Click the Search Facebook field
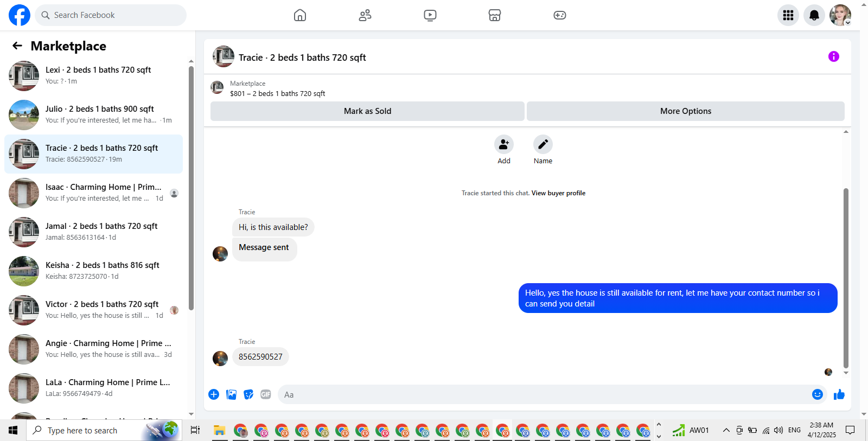The height and width of the screenshot is (441, 868). click(x=111, y=15)
